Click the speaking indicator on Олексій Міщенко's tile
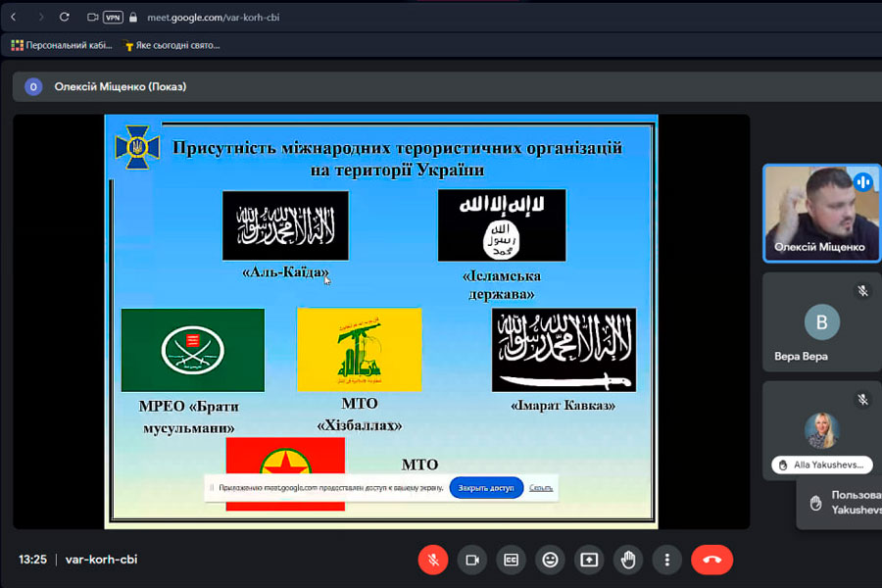This screenshot has height=588, width=882. pos(862,182)
